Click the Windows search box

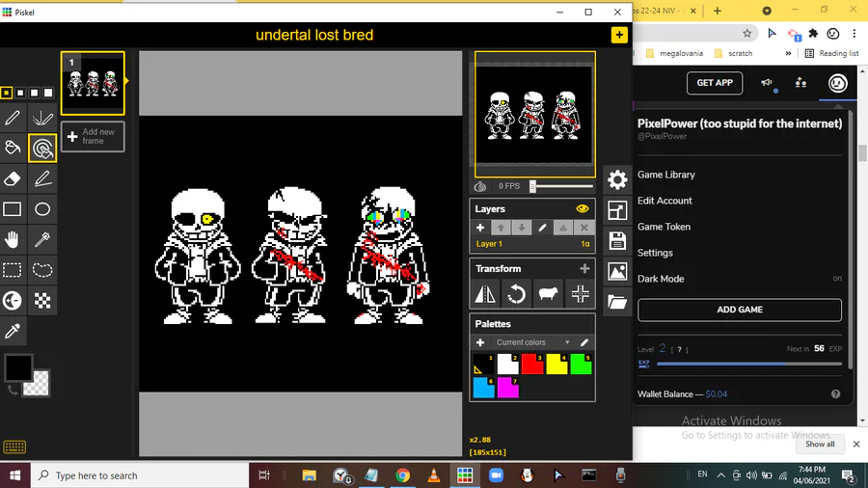tap(140, 475)
